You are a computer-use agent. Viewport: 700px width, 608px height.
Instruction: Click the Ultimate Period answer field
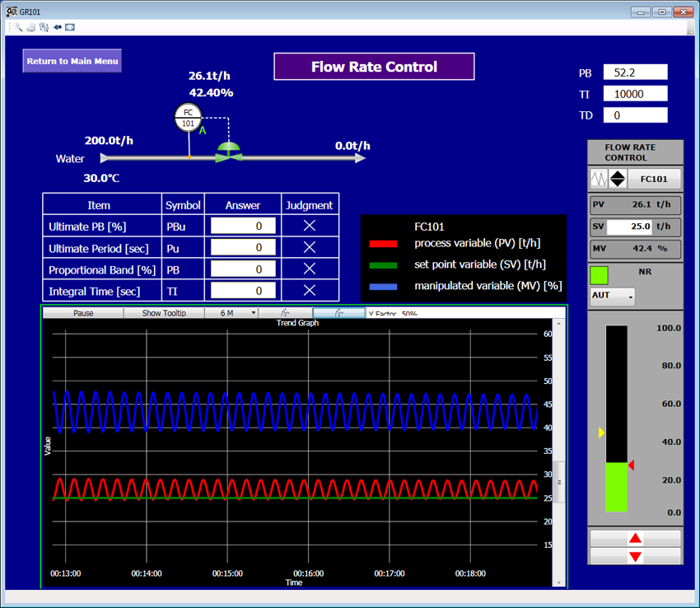pos(243,247)
